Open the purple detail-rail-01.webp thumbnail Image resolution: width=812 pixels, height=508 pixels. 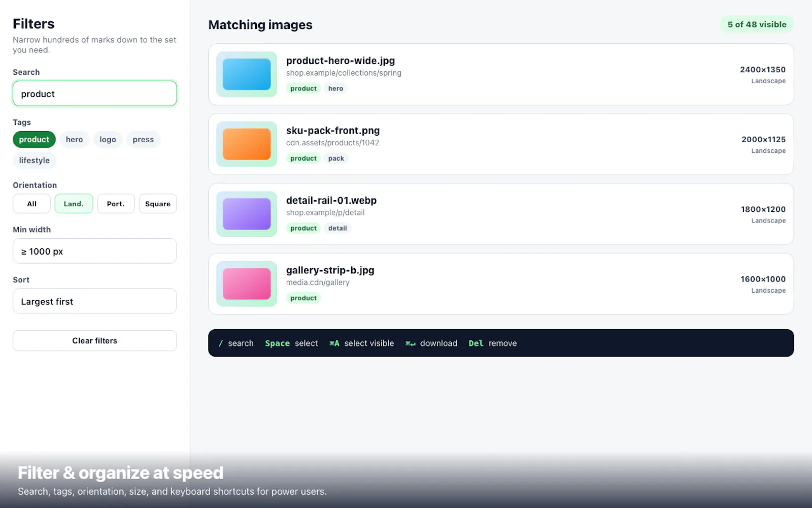[x=247, y=214]
